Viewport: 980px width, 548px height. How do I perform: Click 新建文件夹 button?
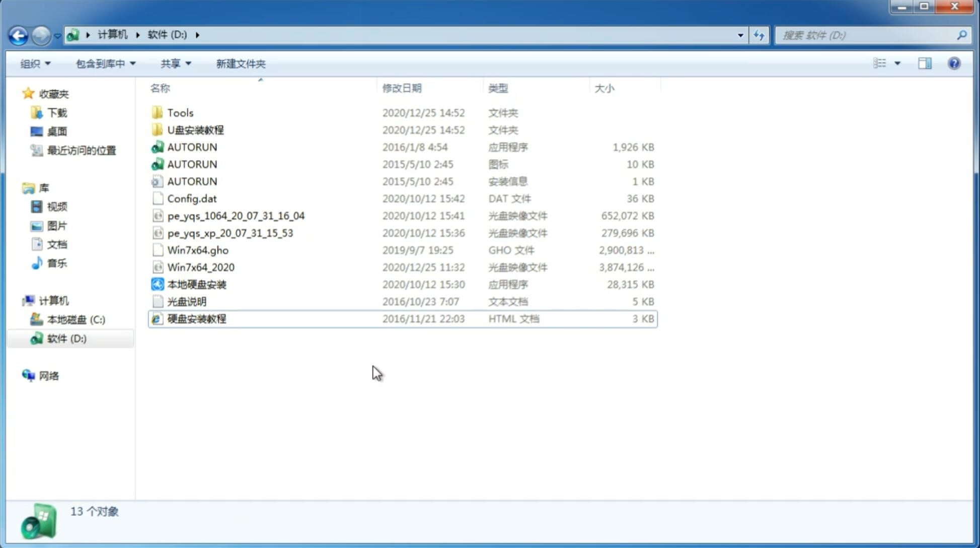tap(241, 63)
